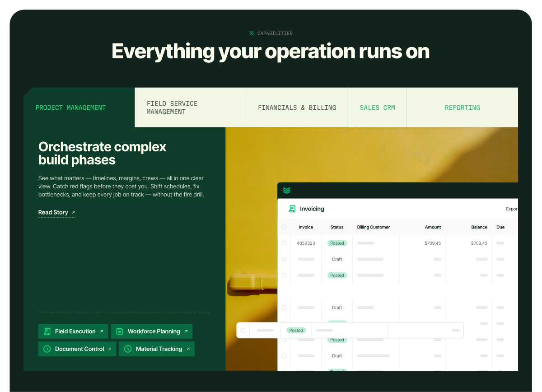Click the Workforce Planning document icon
The width and height of the screenshot is (542, 392).
point(120,331)
